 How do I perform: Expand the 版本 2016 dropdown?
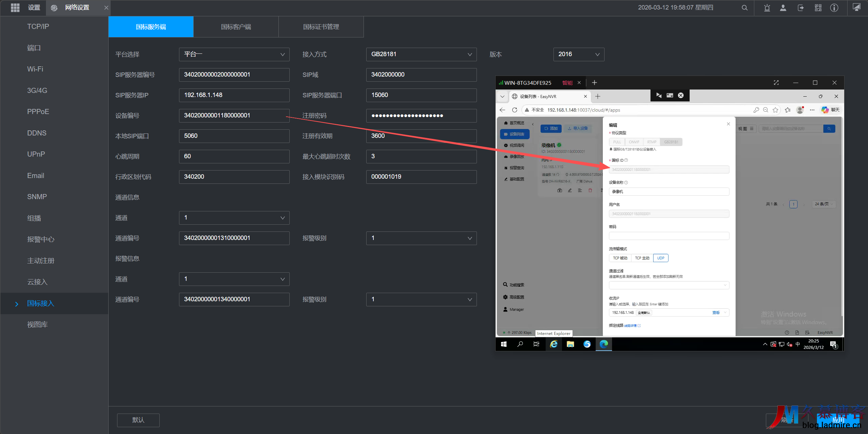[579, 54]
